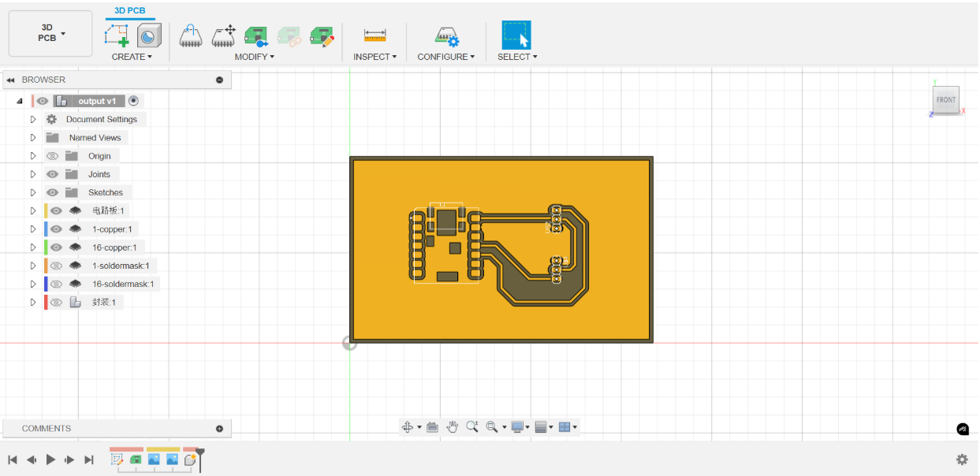Expand the COMMENTS panel with plus button
The width and height of the screenshot is (980, 476).
tap(219, 429)
